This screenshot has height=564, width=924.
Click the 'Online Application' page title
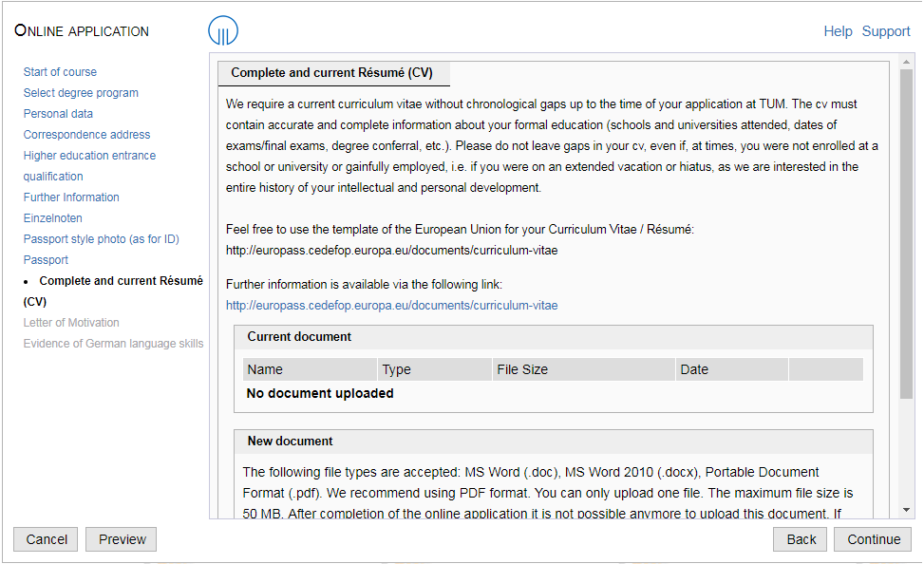pyautogui.click(x=82, y=30)
